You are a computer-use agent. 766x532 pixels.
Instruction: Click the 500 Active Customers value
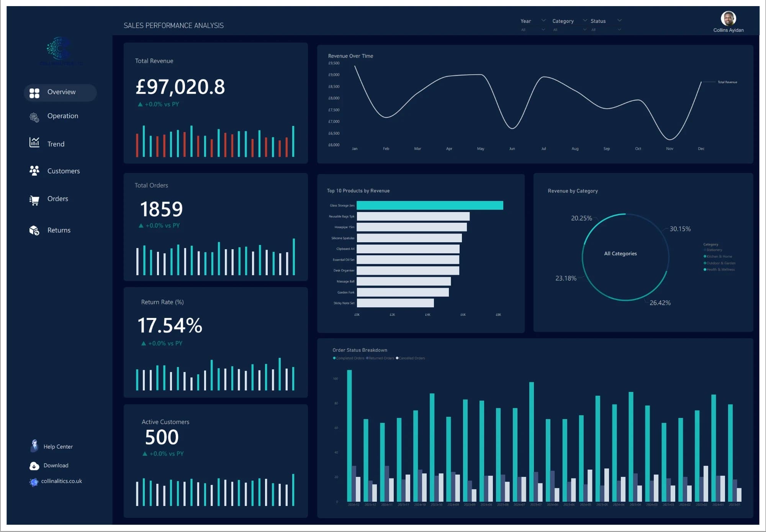point(162,437)
